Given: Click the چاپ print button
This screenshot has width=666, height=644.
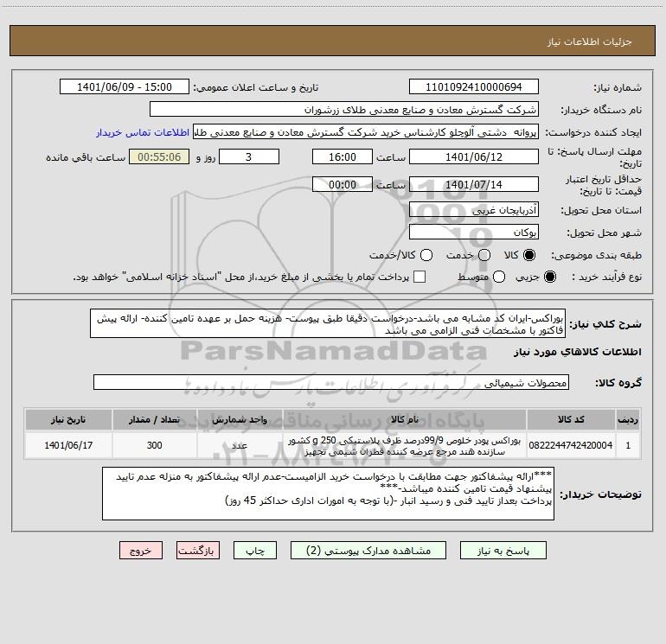Looking at the screenshot, I should 255,551.
